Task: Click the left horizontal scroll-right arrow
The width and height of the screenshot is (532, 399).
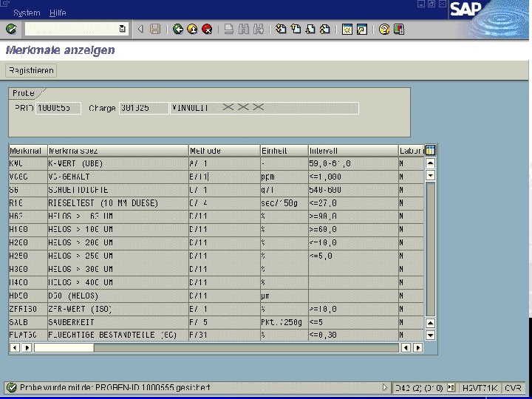Action: [x=27, y=348]
